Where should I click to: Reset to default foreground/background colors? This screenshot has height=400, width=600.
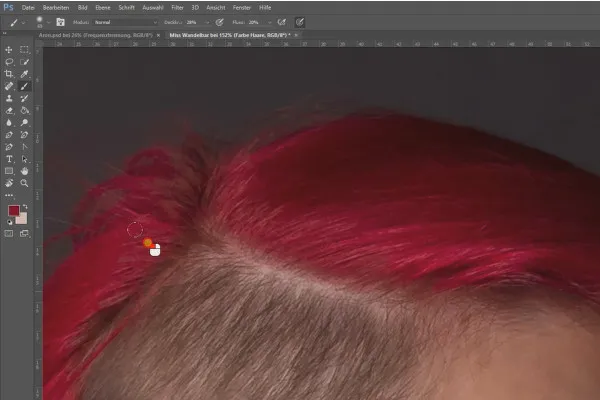click(x=10, y=222)
